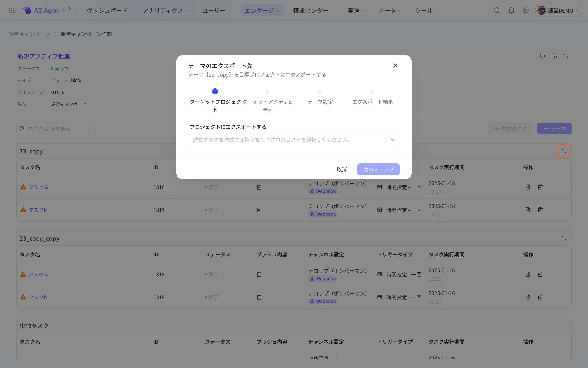588x368 pixels.
Task: Open the 運営DEMO account dropdown
Action: click(558, 10)
